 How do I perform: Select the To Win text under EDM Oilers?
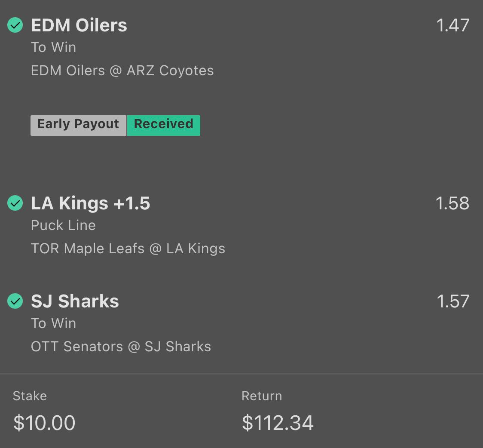[x=54, y=47]
